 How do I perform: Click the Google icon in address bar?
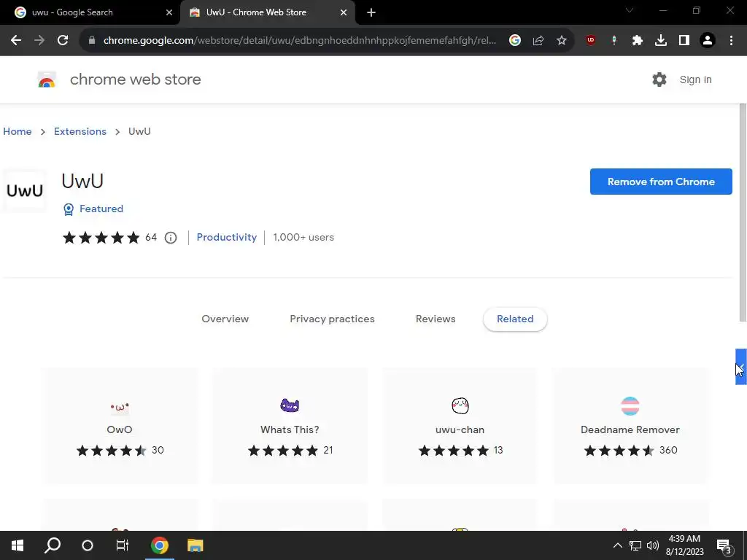coord(514,41)
